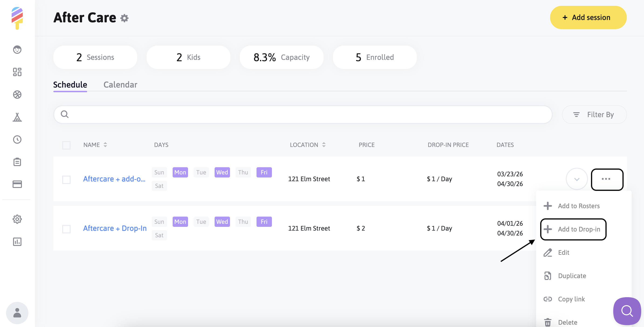The height and width of the screenshot is (327, 644).
Task: Click the clock icon in sidebar
Action: 17,139
